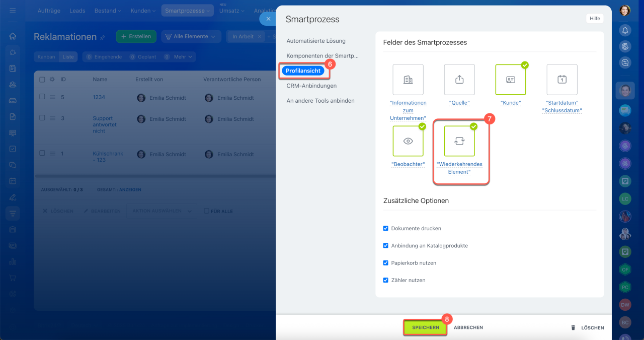The height and width of the screenshot is (340, 644).
Task: Select the highlighted funnel icon in left sidebar
Action: coord(13,213)
